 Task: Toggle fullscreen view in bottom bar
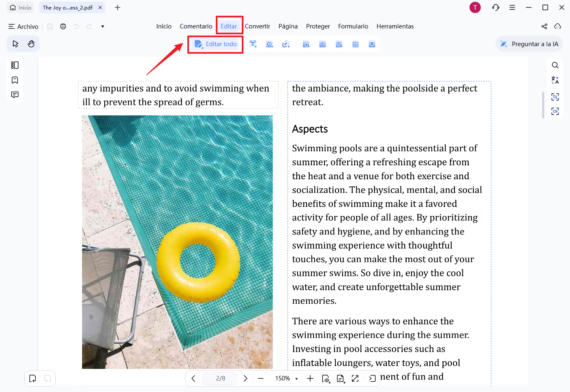coord(355,378)
